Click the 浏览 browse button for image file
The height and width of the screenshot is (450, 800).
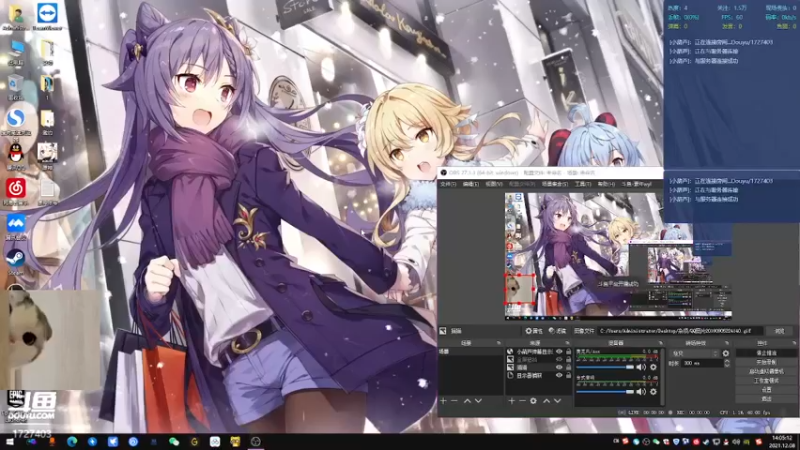point(780,331)
